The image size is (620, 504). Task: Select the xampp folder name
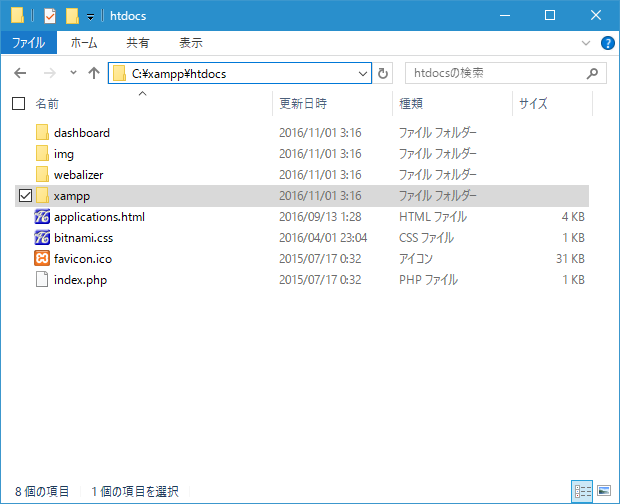[72, 196]
